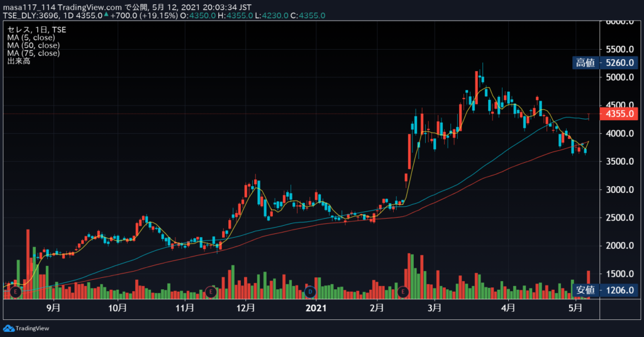Screen dimensions: 644x337
Task: Click the 9月 time axis label
Action: tap(53, 308)
